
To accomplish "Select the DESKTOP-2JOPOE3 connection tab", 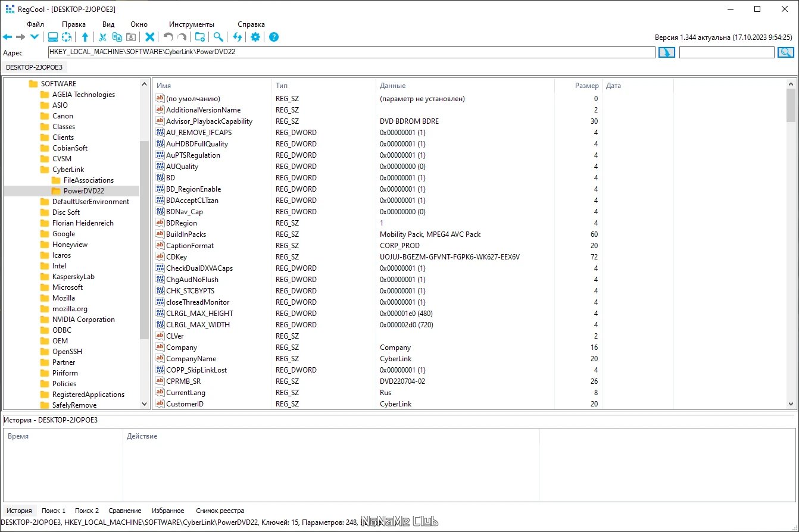I will 34,67.
